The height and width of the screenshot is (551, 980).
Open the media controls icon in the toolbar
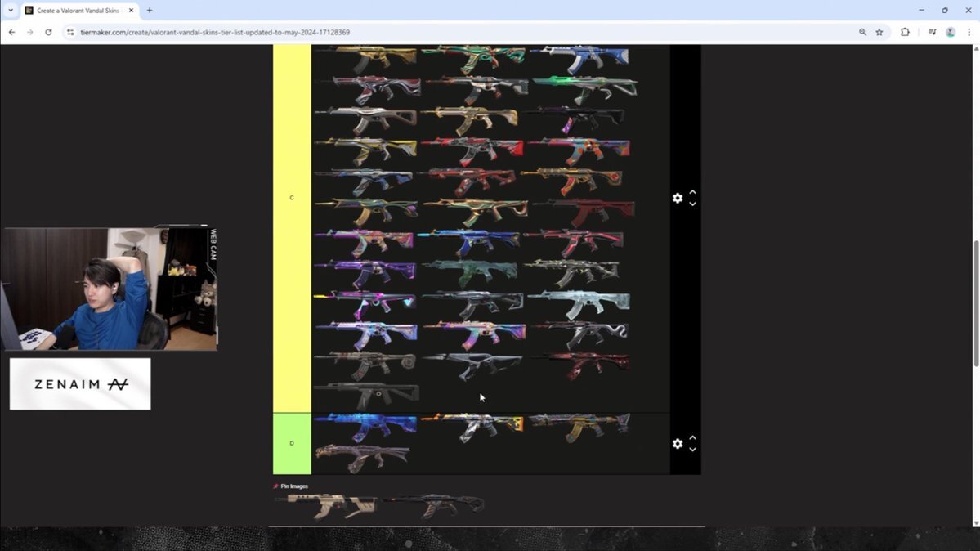(932, 32)
